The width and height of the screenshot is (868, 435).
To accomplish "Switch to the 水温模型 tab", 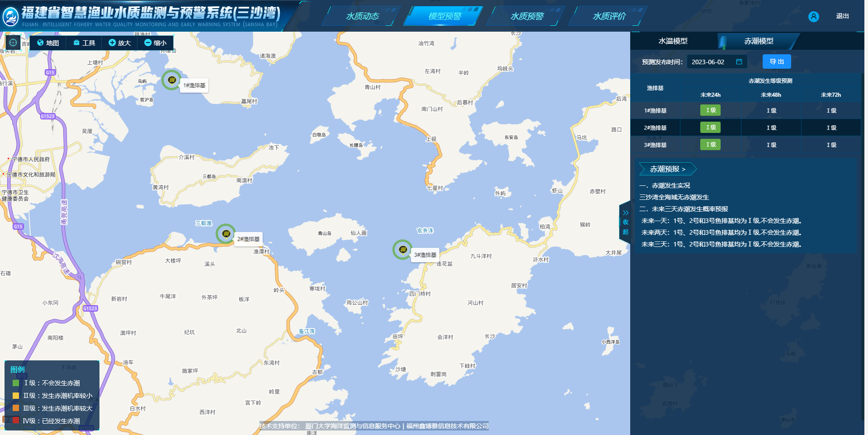I will tap(673, 41).
